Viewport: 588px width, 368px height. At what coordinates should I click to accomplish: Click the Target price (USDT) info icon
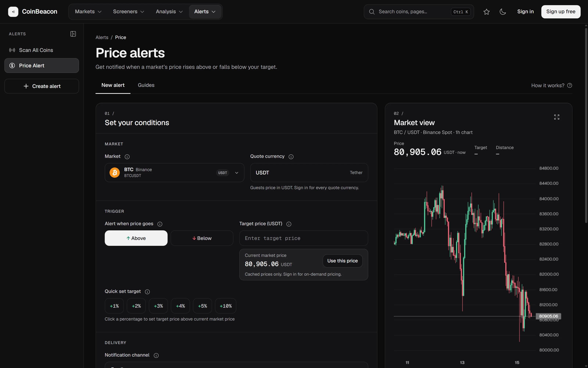click(x=289, y=224)
